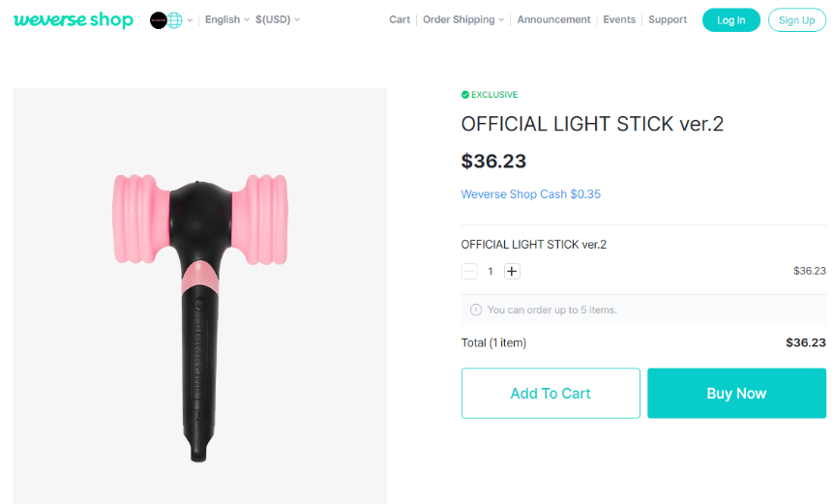Image resolution: width=834 pixels, height=504 pixels.
Task: Open the Cart page
Action: coord(400,19)
